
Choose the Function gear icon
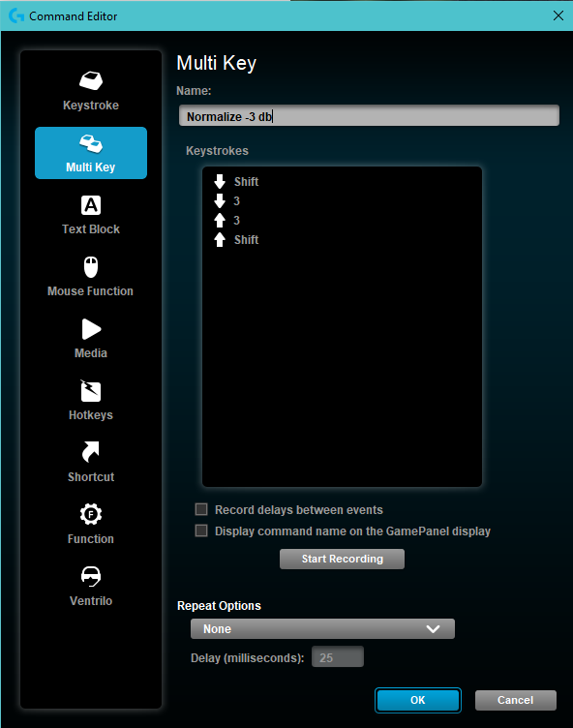pos(91,514)
